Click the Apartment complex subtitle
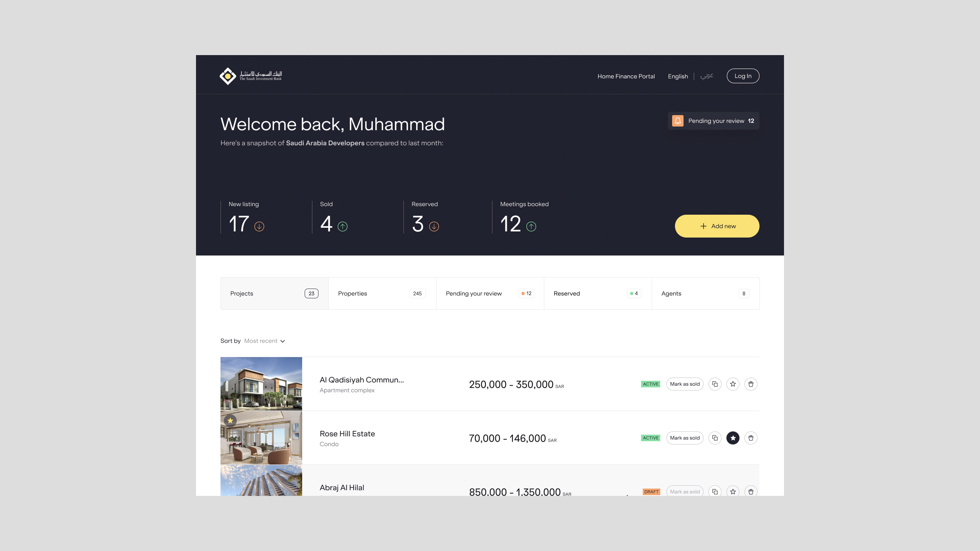 [x=347, y=391]
